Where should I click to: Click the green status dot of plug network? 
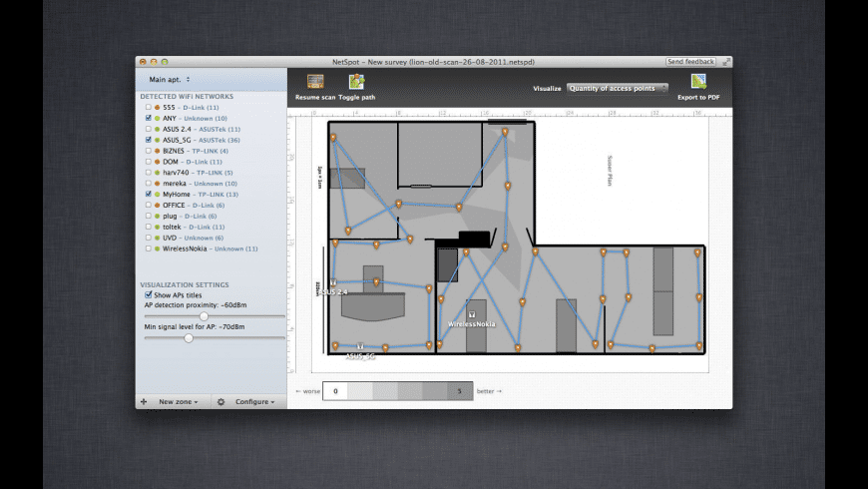158,216
